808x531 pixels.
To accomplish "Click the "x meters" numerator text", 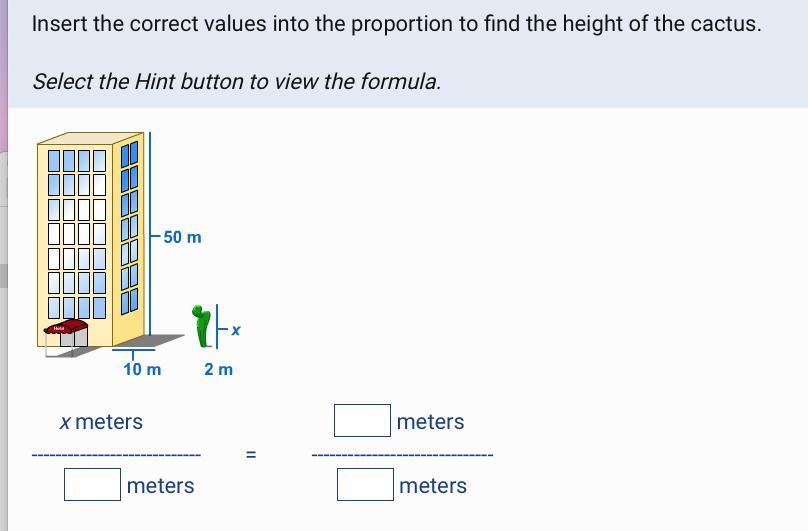I will [101, 422].
